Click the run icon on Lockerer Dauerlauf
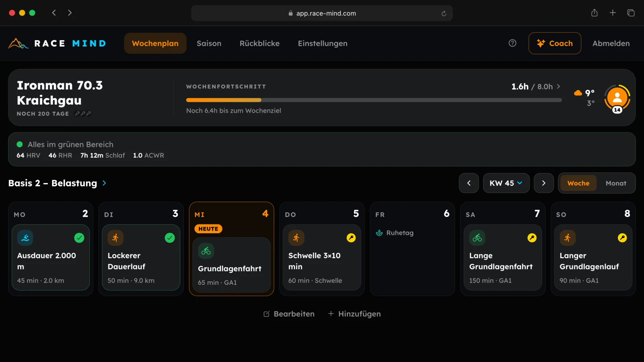Viewport: 644px width, 362px height. point(116,238)
